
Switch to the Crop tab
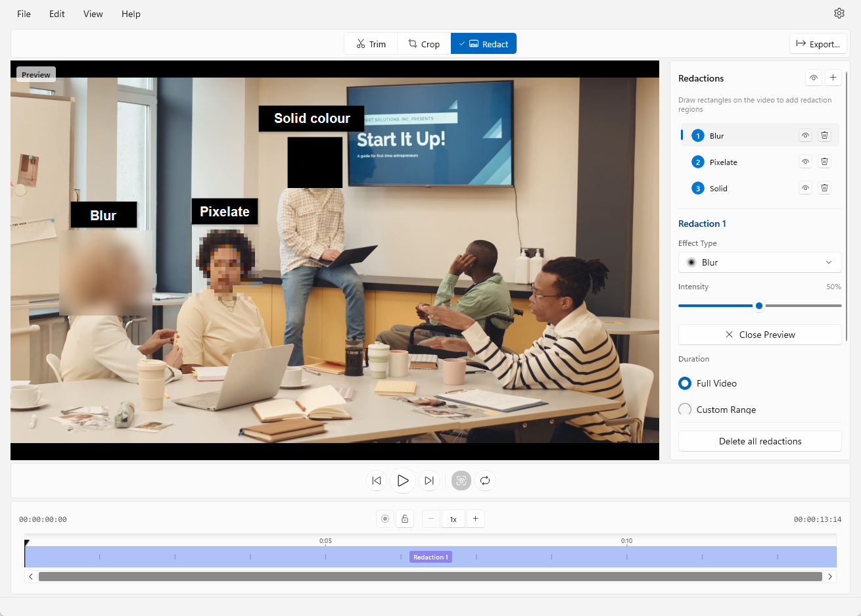(424, 44)
